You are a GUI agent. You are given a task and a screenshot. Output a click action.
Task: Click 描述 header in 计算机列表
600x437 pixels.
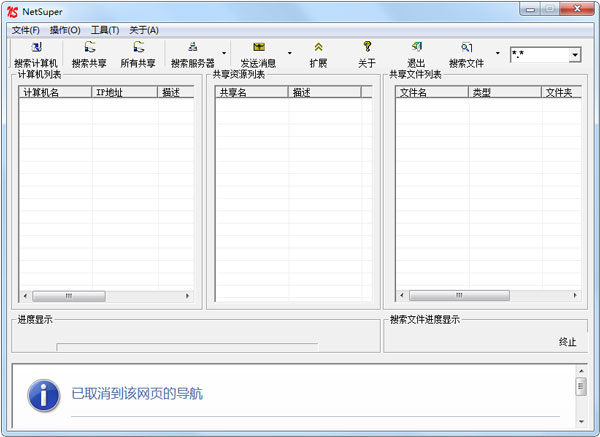point(176,92)
